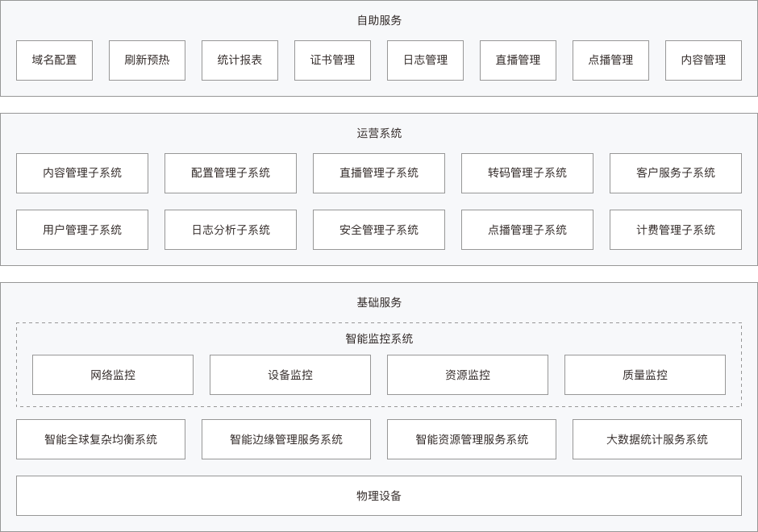Open the 质量监控 box
Screen dimensions: 758x532
pyautogui.click(x=645, y=375)
